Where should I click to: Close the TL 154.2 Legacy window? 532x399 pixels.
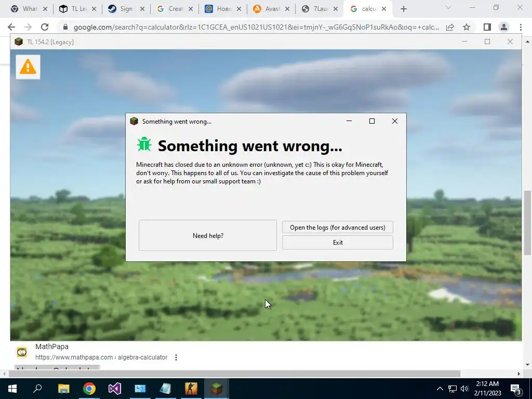pos(510,42)
